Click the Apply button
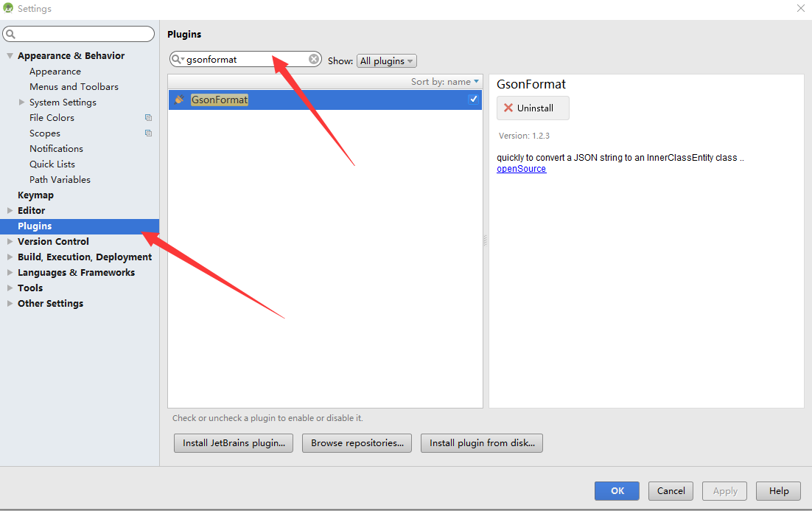The height and width of the screenshot is (511, 812). click(x=724, y=491)
